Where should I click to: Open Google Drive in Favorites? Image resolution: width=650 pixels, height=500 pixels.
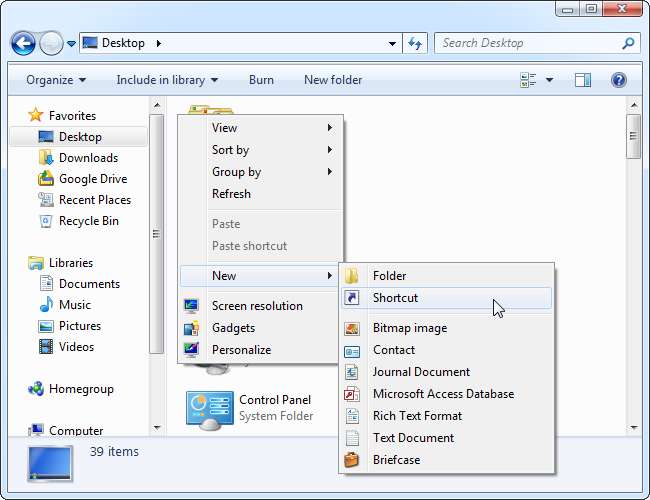(92, 179)
